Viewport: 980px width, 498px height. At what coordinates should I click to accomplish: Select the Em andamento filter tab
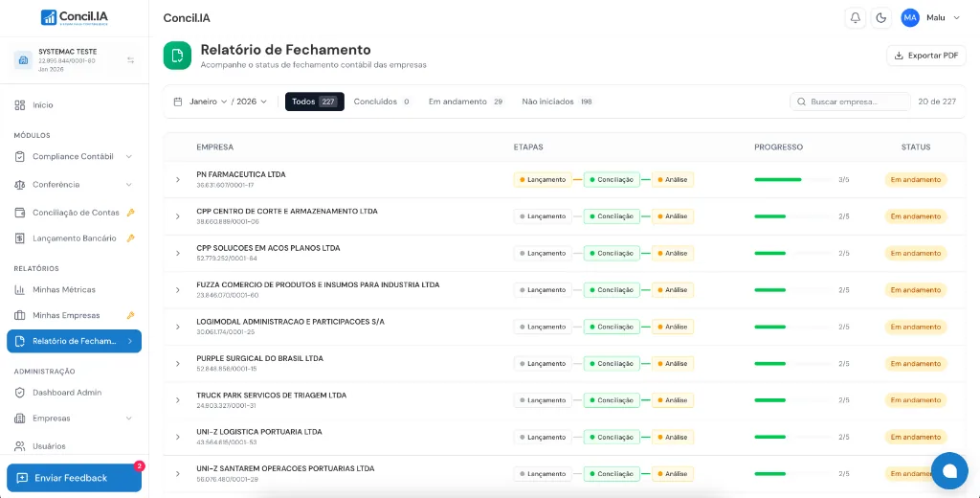click(x=466, y=102)
